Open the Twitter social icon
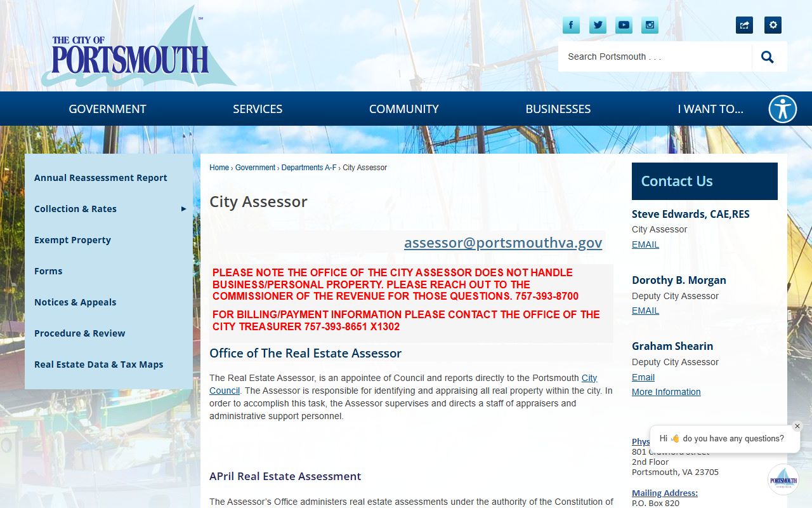 click(x=598, y=25)
